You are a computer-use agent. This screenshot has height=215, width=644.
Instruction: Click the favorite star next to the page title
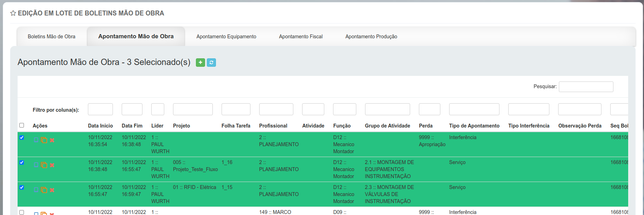[x=13, y=13]
